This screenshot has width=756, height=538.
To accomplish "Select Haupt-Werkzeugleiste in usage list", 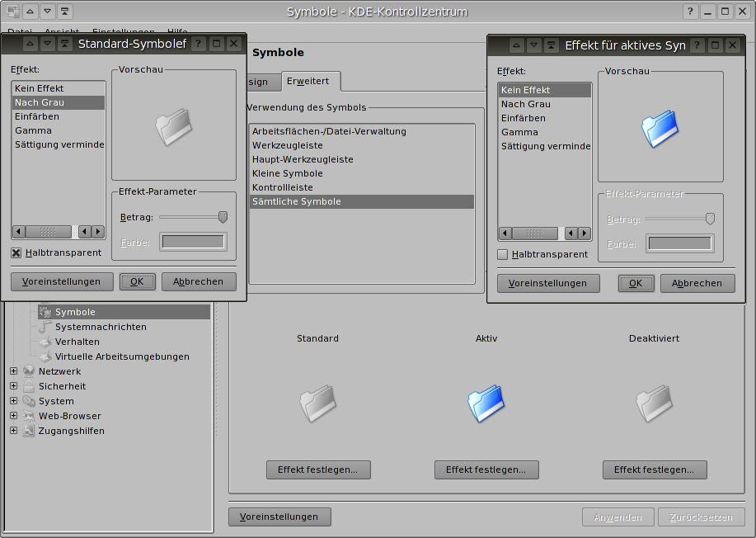I will 362,159.
